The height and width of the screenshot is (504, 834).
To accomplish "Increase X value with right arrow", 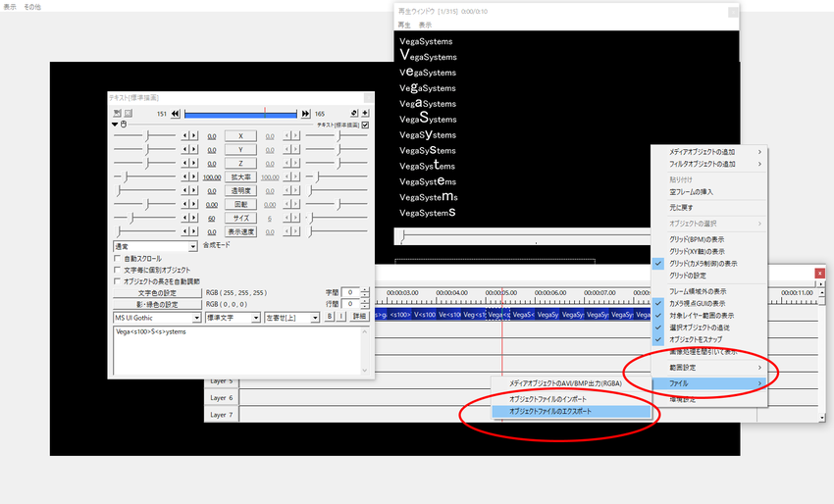I will pyautogui.click(x=193, y=136).
